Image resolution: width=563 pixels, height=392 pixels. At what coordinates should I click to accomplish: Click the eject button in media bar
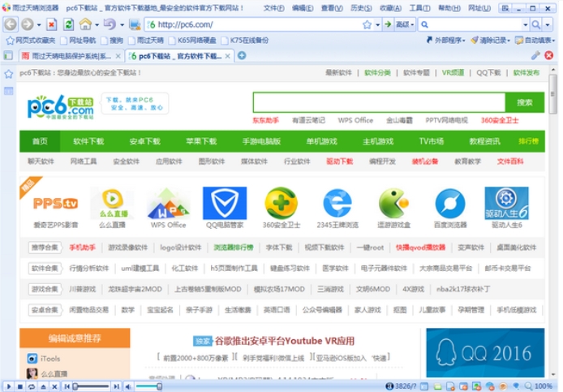[x=43, y=386]
